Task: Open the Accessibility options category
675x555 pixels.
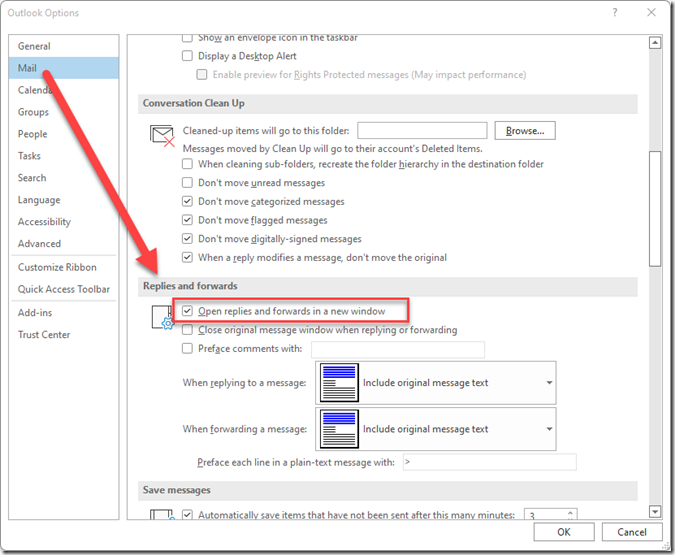Action: (64, 222)
